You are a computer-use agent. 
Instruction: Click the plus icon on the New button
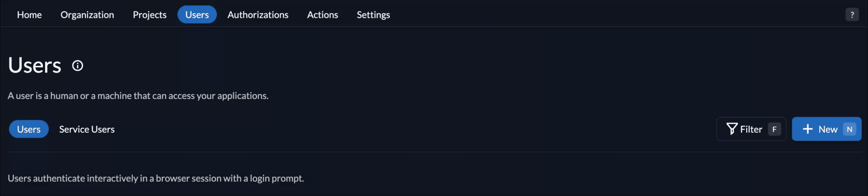point(808,129)
